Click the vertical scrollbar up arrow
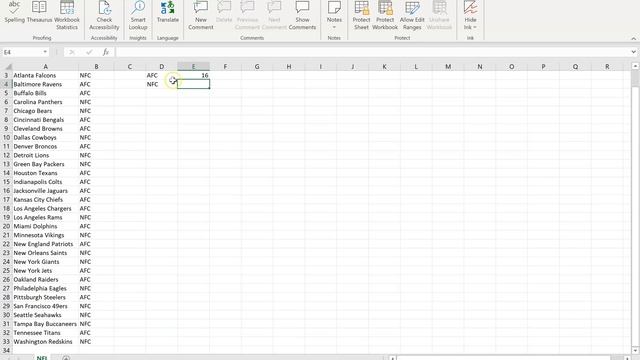Image resolution: width=640 pixels, height=360 pixels. coord(635,66)
